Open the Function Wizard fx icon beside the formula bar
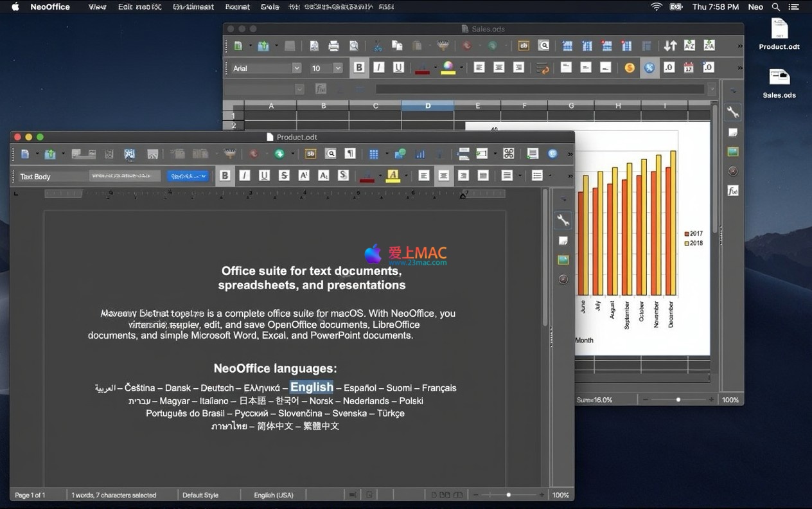The width and height of the screenshot is (812, 509). [320, 89]
